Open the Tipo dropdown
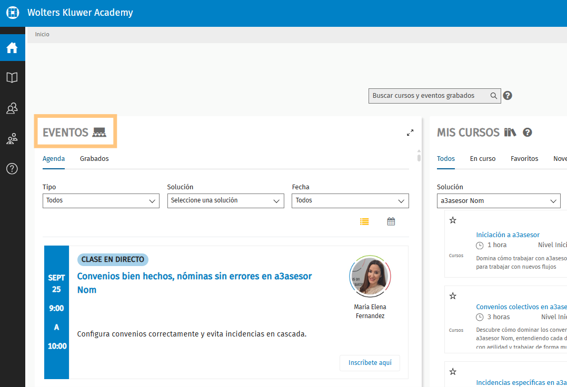567x387 pixels. [x=101, y=201]
